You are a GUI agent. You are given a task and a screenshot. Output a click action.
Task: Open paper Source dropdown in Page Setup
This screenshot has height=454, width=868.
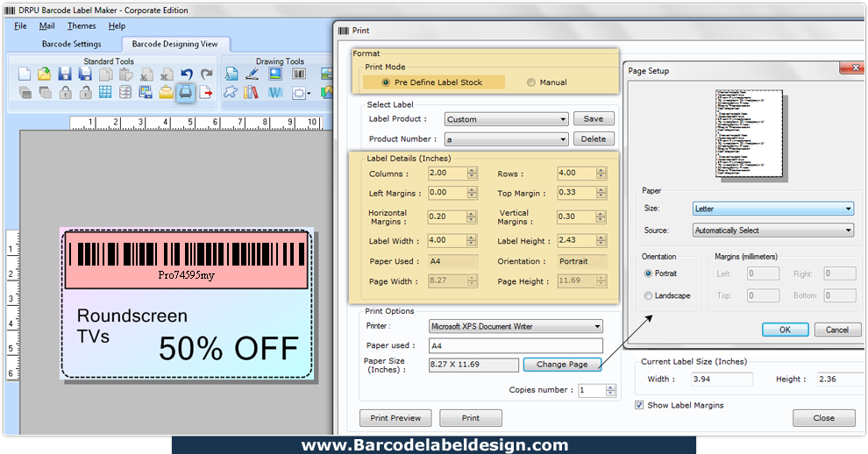tap(773, 230)
